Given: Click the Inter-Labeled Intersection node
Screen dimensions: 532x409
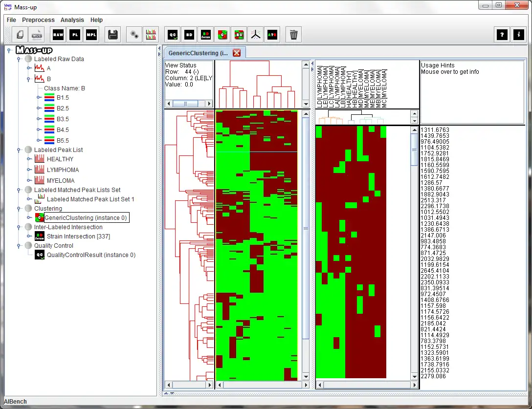Looking at the screenshot, I should coord(68,227).
